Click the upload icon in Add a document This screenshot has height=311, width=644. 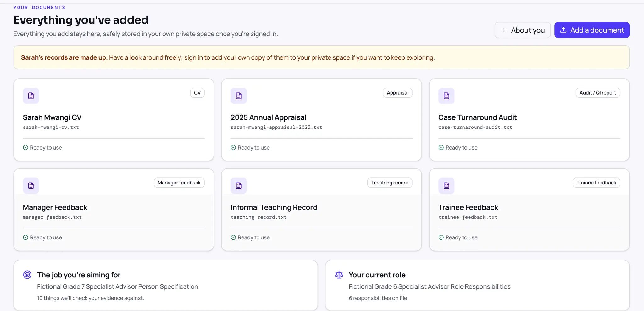tap(563, 30)
